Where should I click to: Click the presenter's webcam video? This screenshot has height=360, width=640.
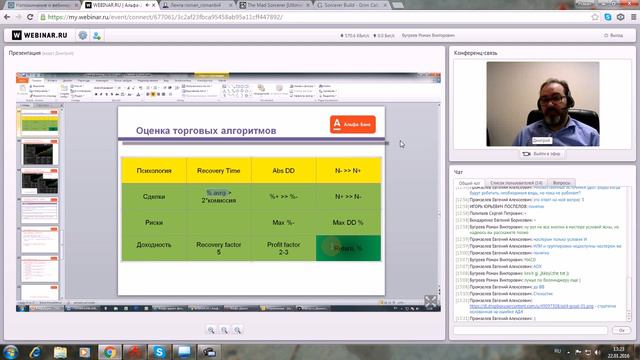(x=542, y=104)
